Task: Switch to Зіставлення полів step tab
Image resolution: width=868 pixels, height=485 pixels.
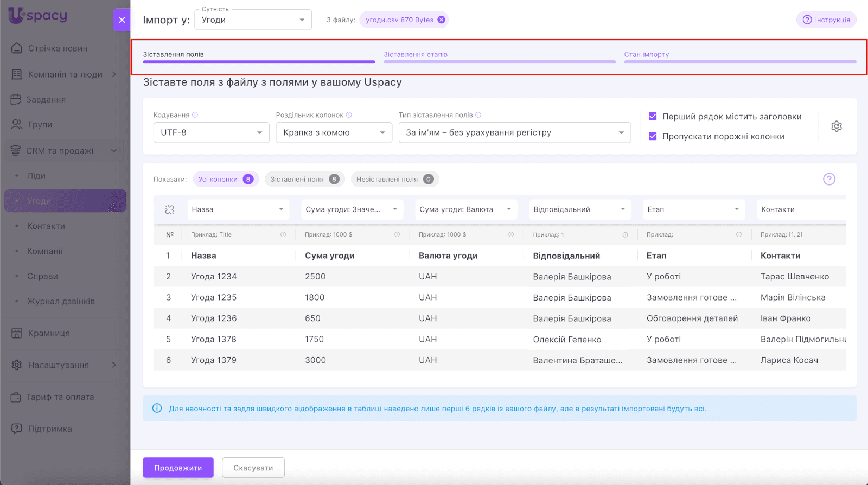Action: coord(259,56)
